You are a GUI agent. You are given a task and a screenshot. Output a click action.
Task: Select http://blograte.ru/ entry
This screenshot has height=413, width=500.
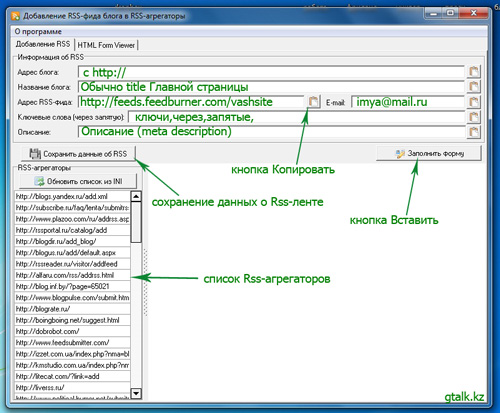[72, 309]
